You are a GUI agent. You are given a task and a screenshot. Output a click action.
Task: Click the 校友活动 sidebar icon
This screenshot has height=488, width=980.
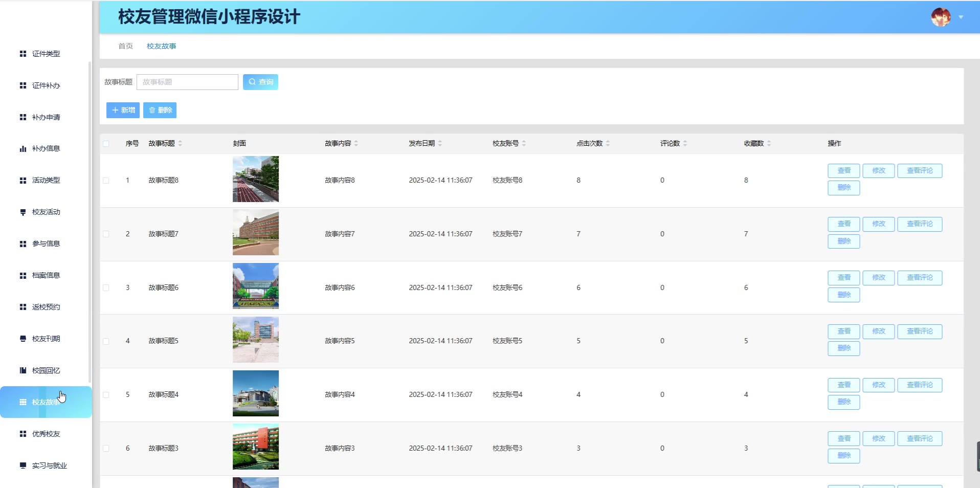(x=23, y=212)
